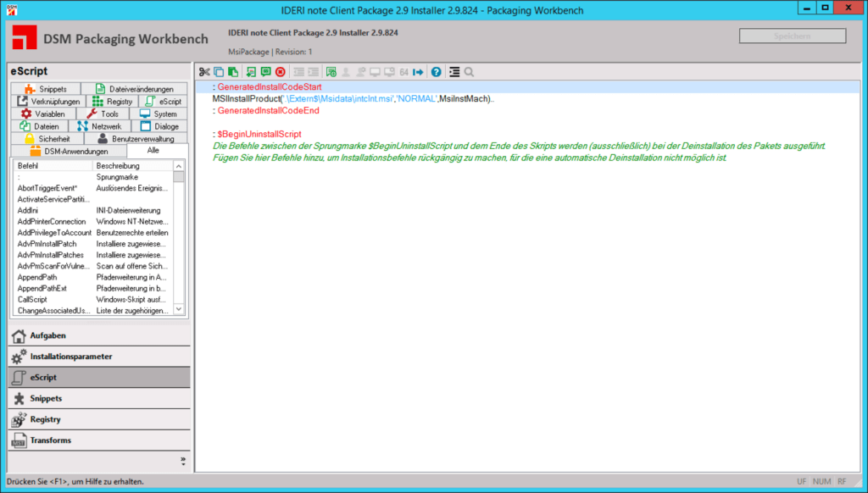Click the green comment icon with plus badge
The width and height of the screenshot is (868, 493).
click(x=331, y=72)
